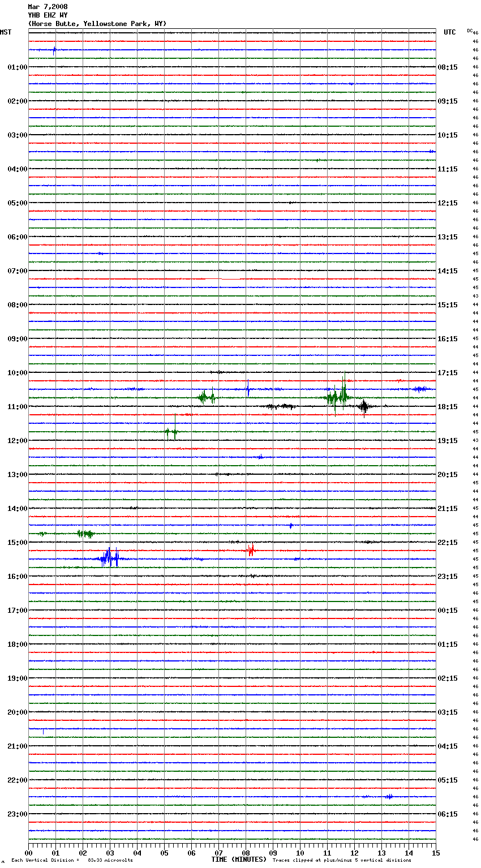Select the '14:00' MST row label
481x868 pixels.
pyautogui.click(x=18, y=509)
